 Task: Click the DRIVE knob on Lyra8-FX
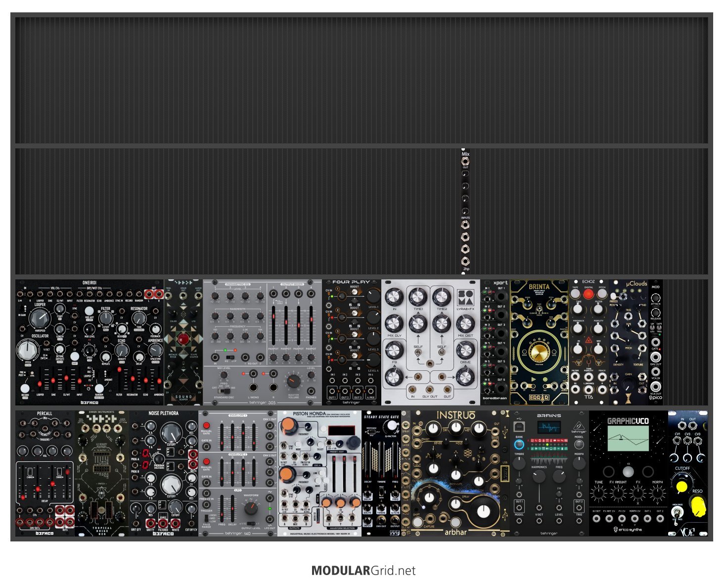(x=465, y=350)
